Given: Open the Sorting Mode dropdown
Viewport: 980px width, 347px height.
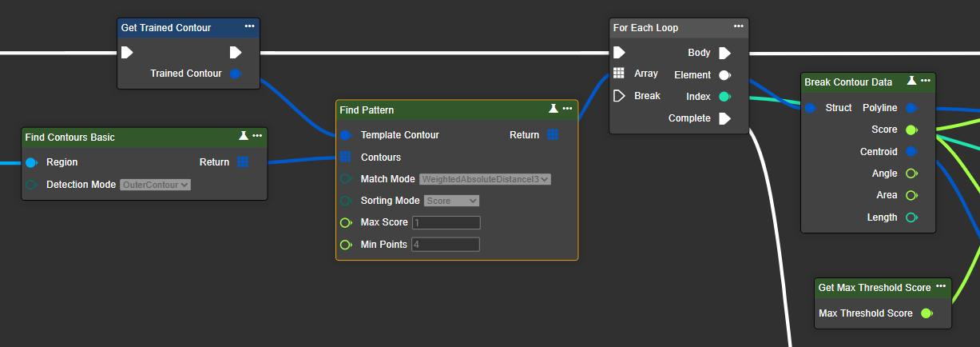Looking at the screenshot, I should coord(451,201).
